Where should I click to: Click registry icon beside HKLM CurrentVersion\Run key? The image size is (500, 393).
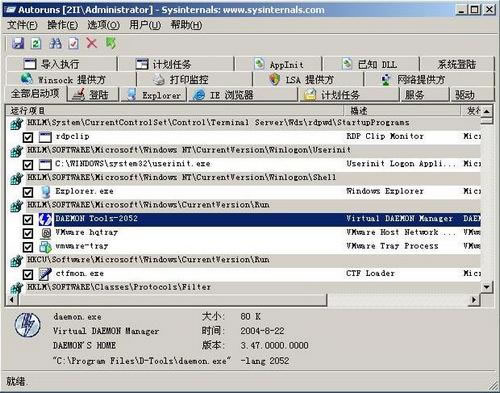click(16, 206)
